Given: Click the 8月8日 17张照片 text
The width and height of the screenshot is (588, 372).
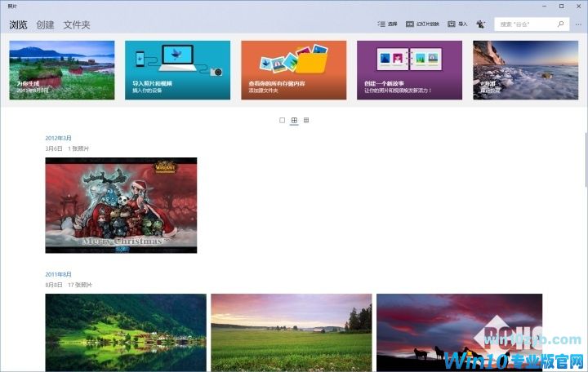Looking at the screenshot, I should (69, 285).
